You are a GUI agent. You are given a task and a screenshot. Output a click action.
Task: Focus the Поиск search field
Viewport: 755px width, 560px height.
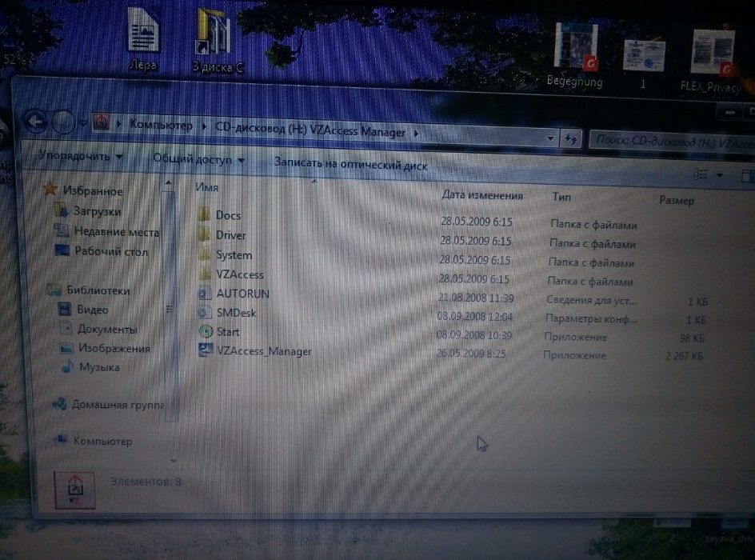tap(672, 142)
